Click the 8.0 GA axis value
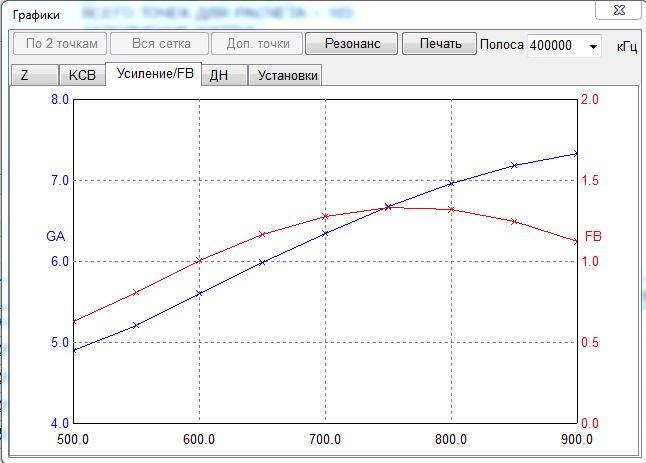 pyautogui.click(x=60, y=99)
